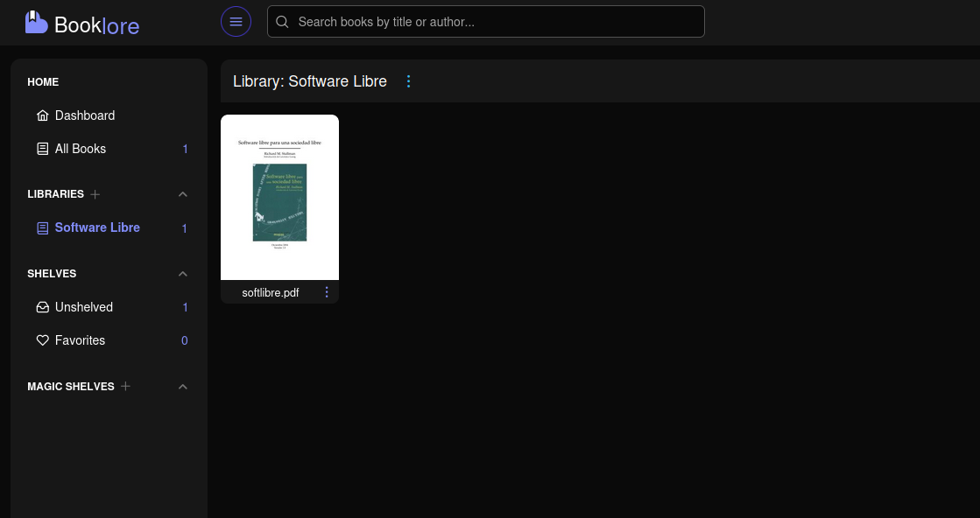Create a new magic shelf with plus
980x518 pixels.
click(x=125, y=386)
